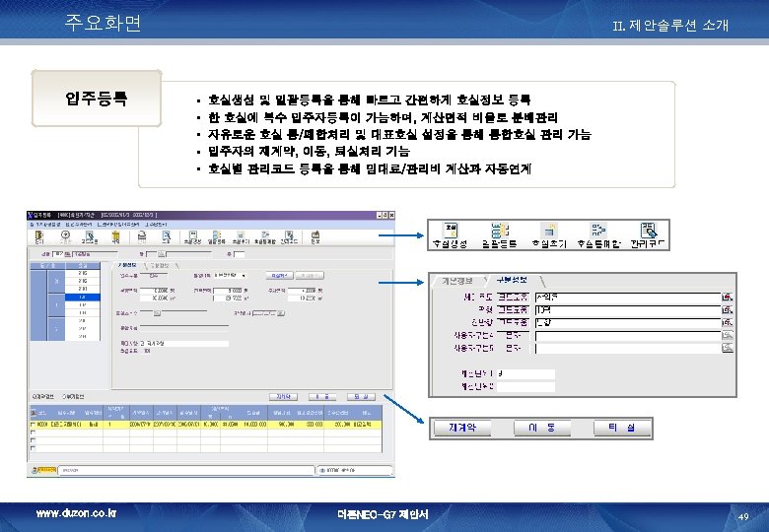Click the yellow highlighted tenant row in the table
769x532 pixels.
206,425
